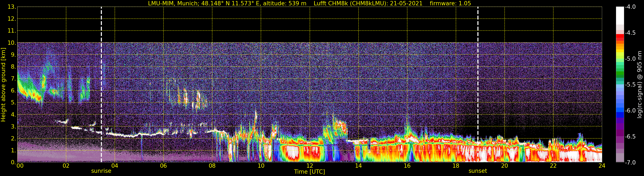Click the '-7.0' colorbar tick label
The image size is (644, 176).
630,162
